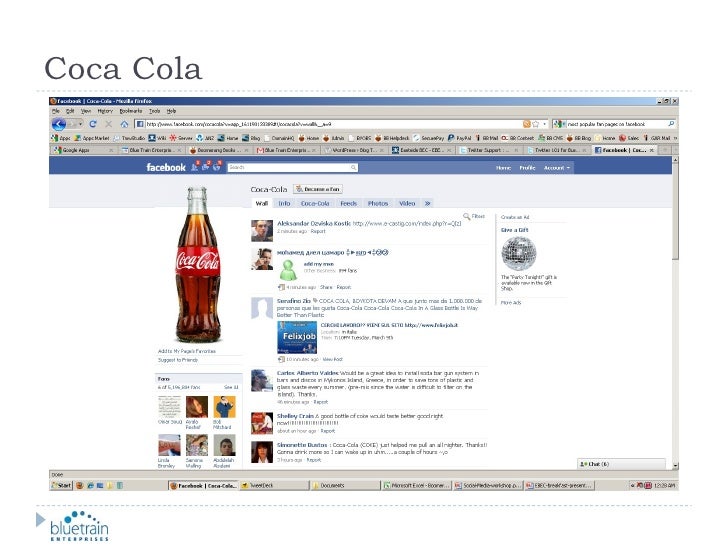Screen dimensions: 728x546
Task: Click the Suggest to Friends link
Action: coord(178,360)
